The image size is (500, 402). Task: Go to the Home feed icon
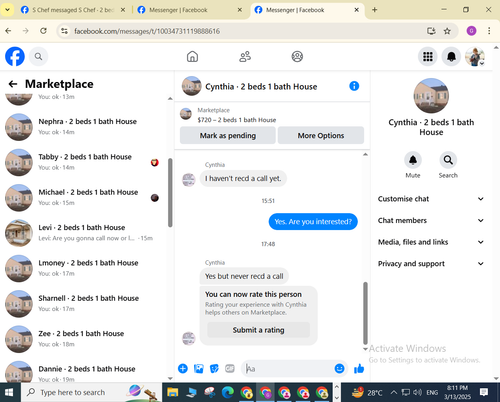coord(192,57)
